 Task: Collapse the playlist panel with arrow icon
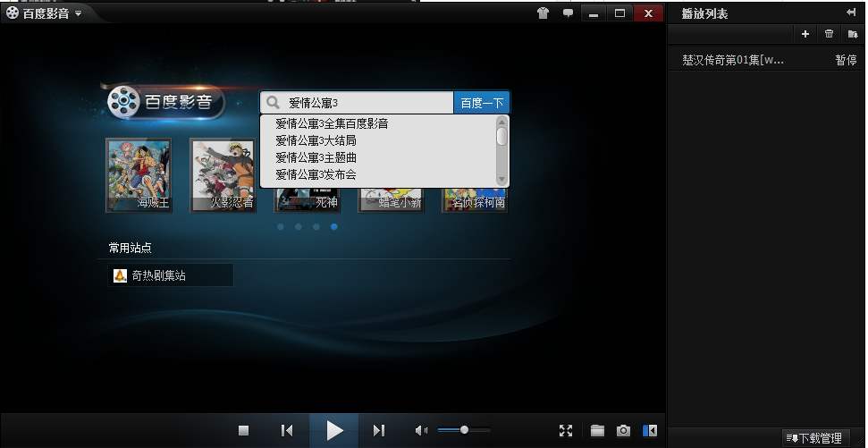(851, 13)
